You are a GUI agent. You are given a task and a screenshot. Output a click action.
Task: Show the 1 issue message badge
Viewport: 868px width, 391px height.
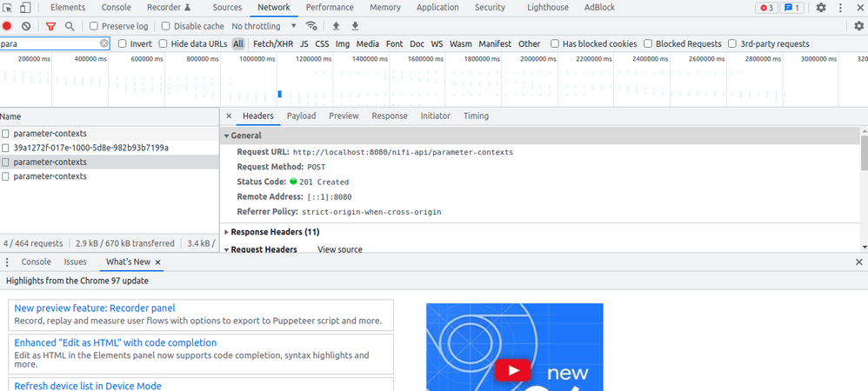point(791,8)
